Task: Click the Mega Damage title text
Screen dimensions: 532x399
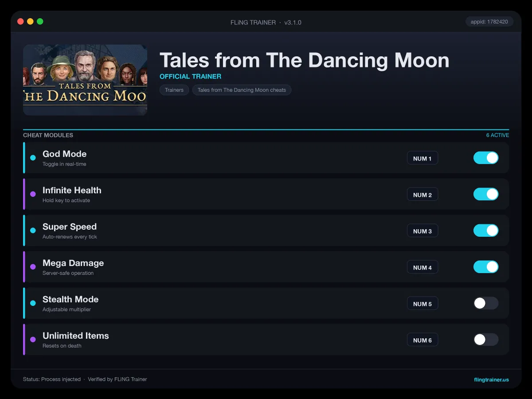Action: pyautogui.click(x=73, y=263)
